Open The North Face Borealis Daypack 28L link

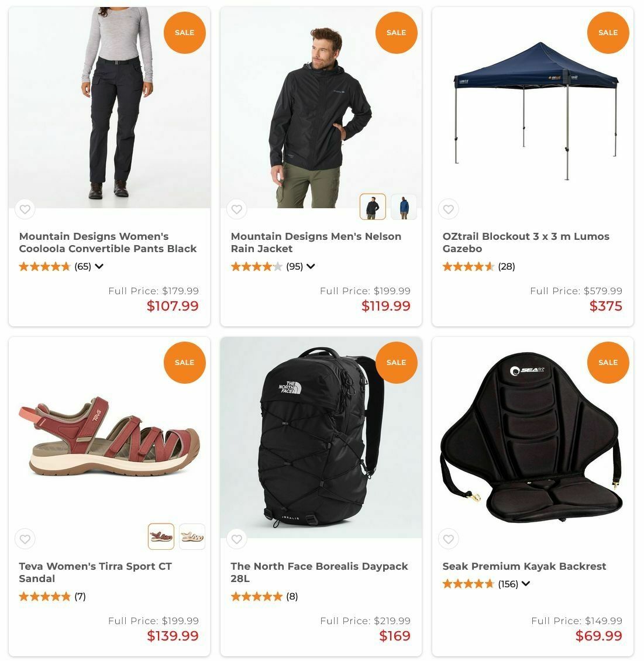319,572
